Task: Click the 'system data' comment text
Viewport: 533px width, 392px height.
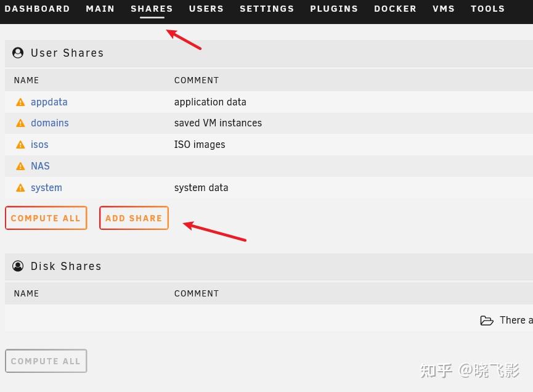Action: point(201,187)
